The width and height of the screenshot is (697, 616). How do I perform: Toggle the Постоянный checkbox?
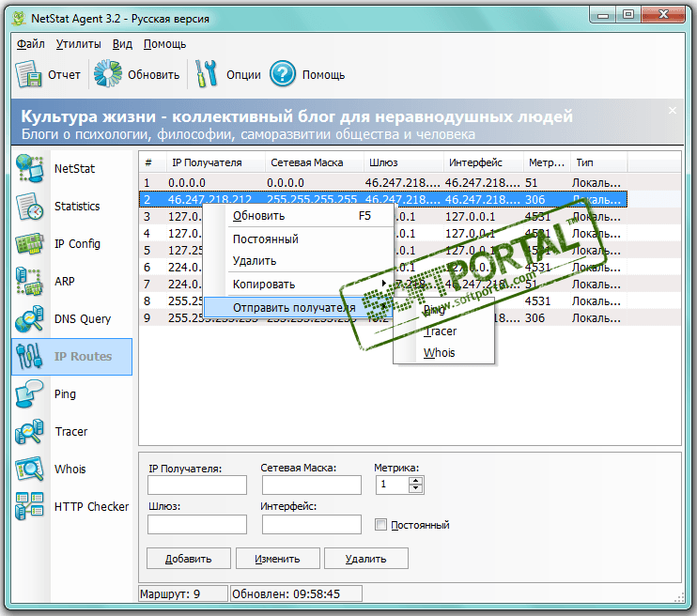click(x=380, y=525)
